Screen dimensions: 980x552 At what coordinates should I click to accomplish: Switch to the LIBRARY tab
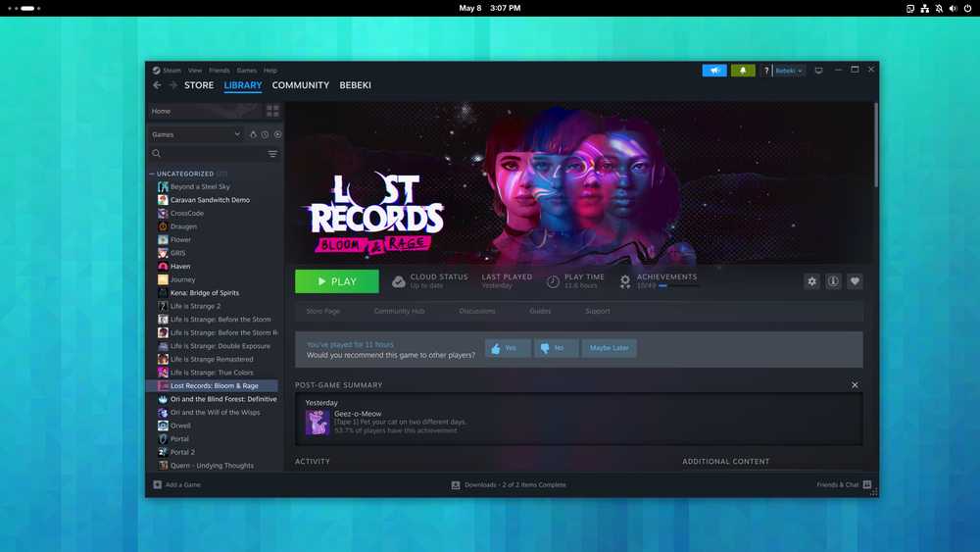243,85
